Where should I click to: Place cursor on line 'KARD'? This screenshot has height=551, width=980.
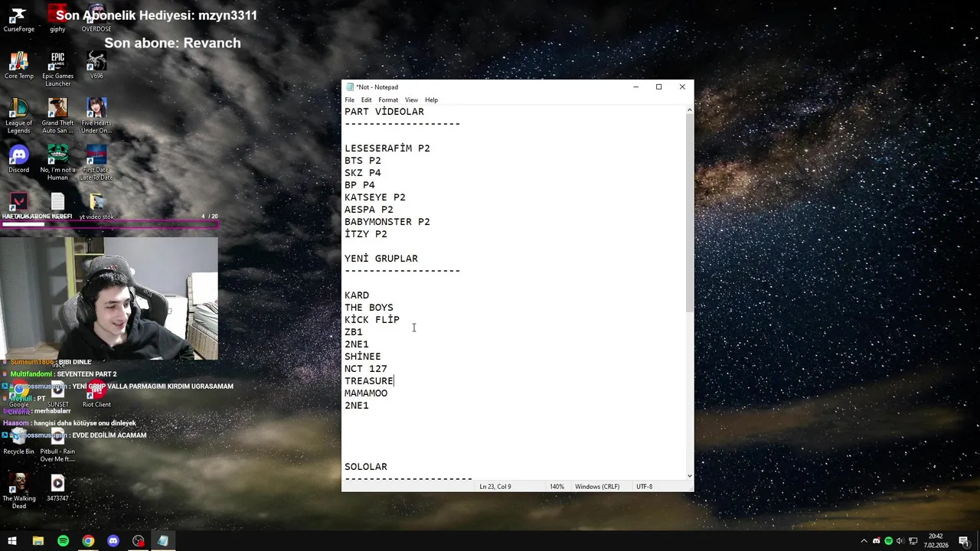point(357,295)
